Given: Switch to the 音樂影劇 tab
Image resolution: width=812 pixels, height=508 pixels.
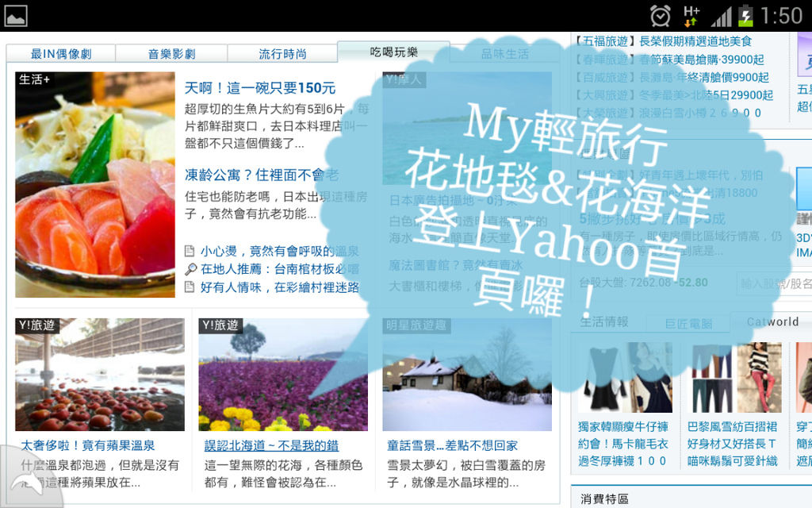Looking at the screenshot, I should click(171, 54).
